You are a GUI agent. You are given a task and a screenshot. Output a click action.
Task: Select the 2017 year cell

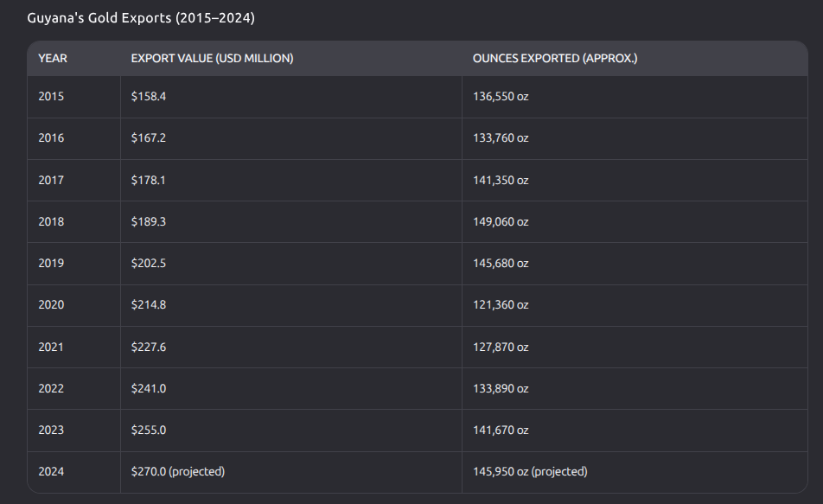(51, 181)
